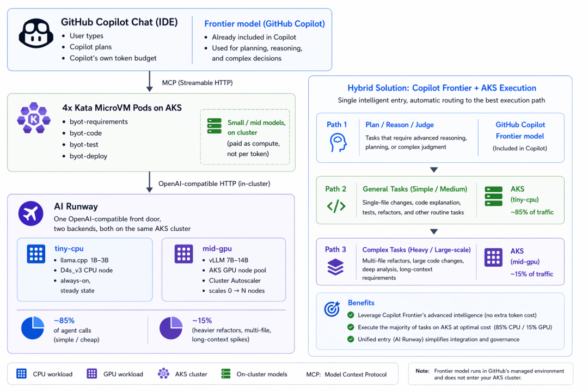
Task: Click Frontier model (GitHub Copilot) heading
Action: [x=265, y=23]
